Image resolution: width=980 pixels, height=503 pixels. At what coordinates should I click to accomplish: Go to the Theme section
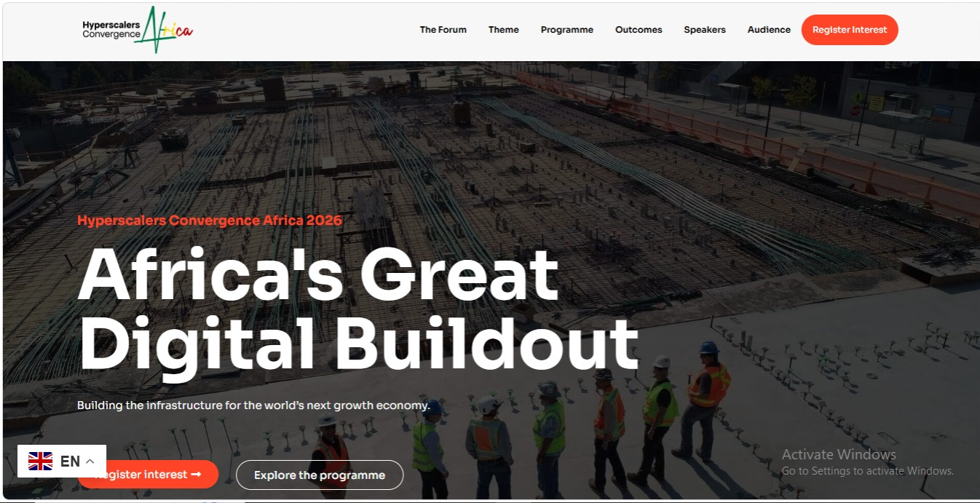pos(504,30)
